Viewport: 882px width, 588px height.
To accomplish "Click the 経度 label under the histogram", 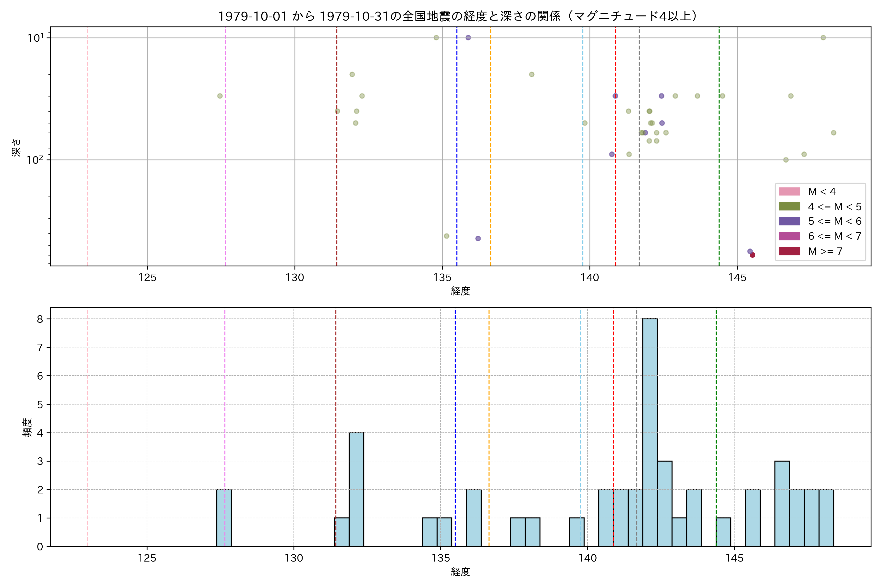I will tap(460, 572).
